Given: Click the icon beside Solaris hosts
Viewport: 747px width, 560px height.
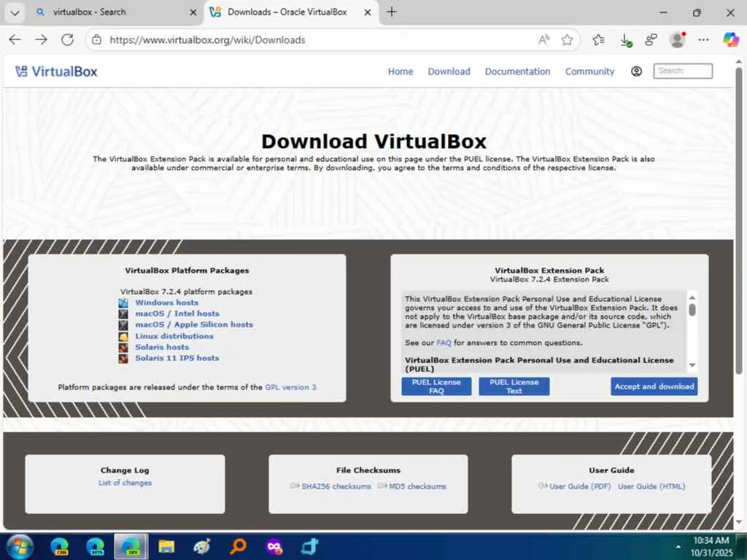Looking at the screenshot, I should pyautogui.click(x=123, y=347).
